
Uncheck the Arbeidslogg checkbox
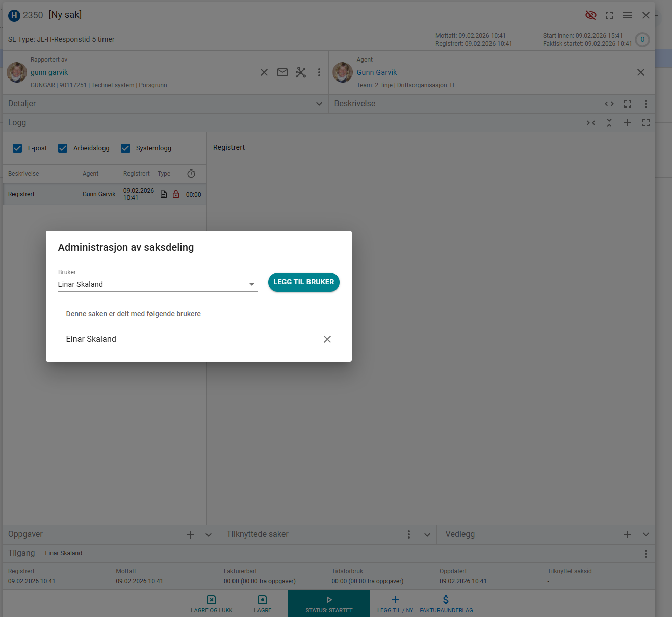[x=63, y=148]
